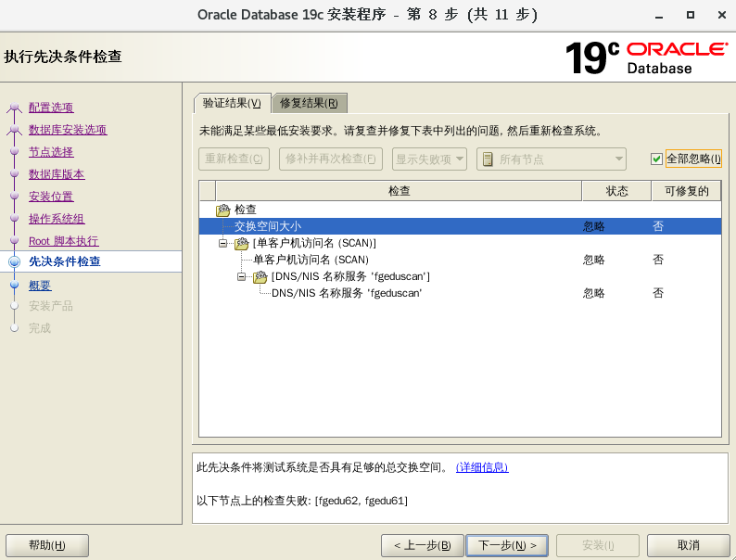Go to the Root 脚本执行 step

63,241
